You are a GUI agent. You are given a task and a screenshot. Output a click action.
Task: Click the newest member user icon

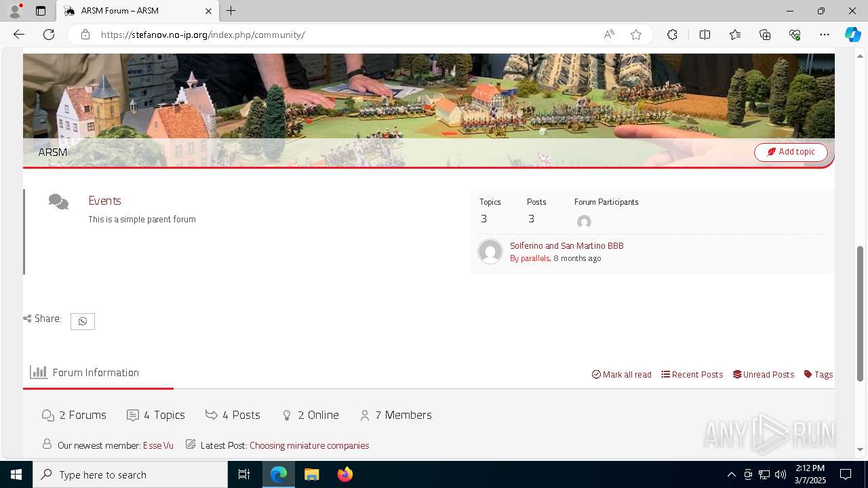point(47,444)
